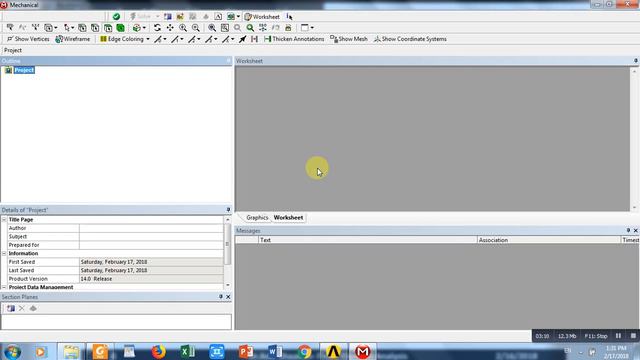
Task: Click the black arrow edge direction icon
Action: [242, 39]
